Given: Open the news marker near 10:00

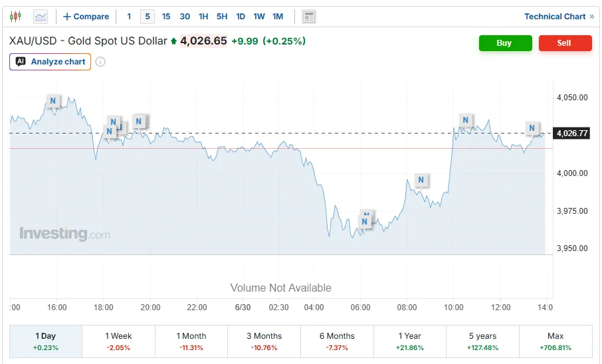Looking at the screenshot, I should (x=465, y=120).
